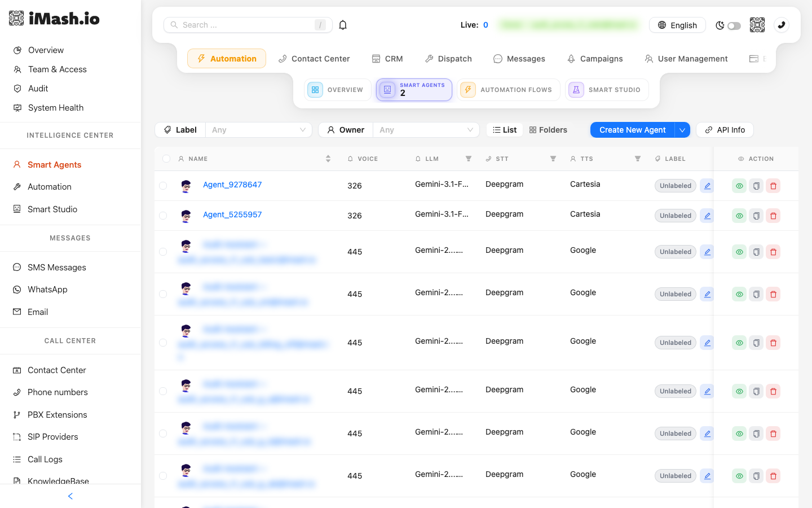This screenshot has width=812, height=508.
Task: Open Smart Agents in the sidebar
Action: [x=47, y=165]
